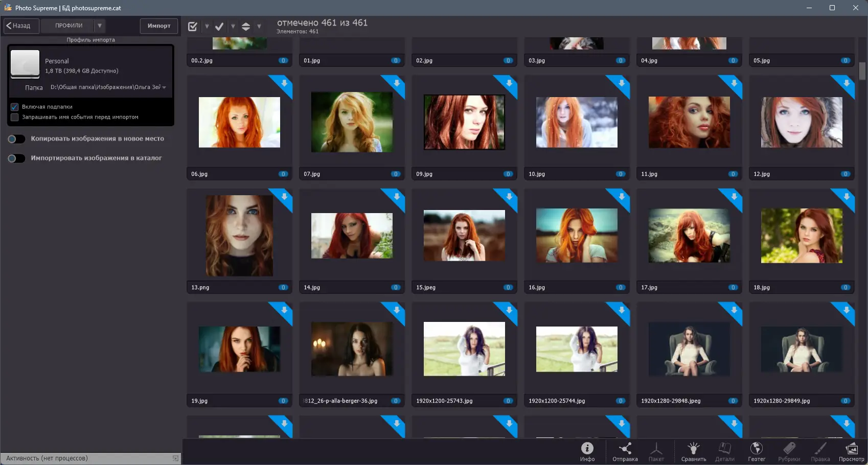
Task: Select the 1920x1200-25743.jpg thumbnail image
Action: 464,349
